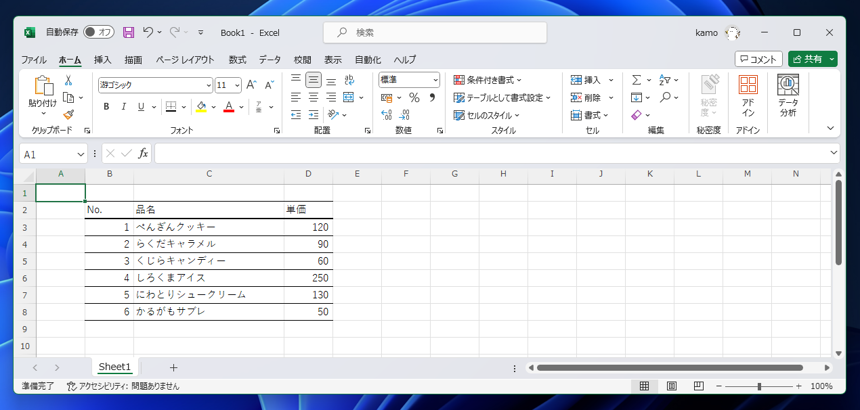The height and width of the screenshot is (410, 860).
Task: Decrease font size with small A icon
Action: tap(269, 85)
